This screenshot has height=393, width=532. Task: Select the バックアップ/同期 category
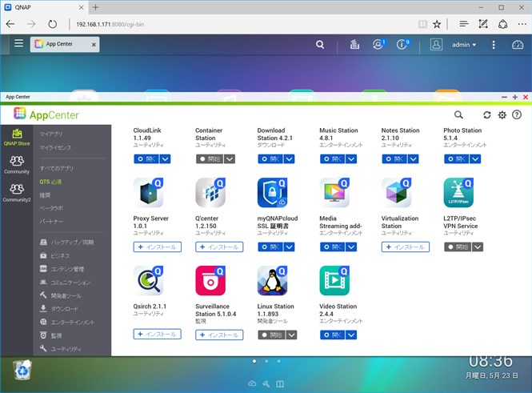click(67, 243)
